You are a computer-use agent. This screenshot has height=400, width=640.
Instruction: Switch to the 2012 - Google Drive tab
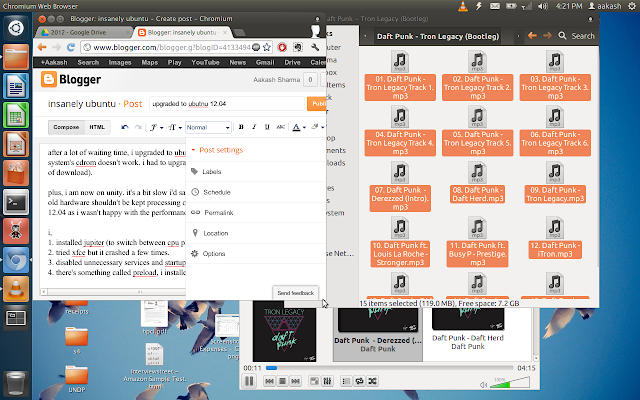pos(85,32)
